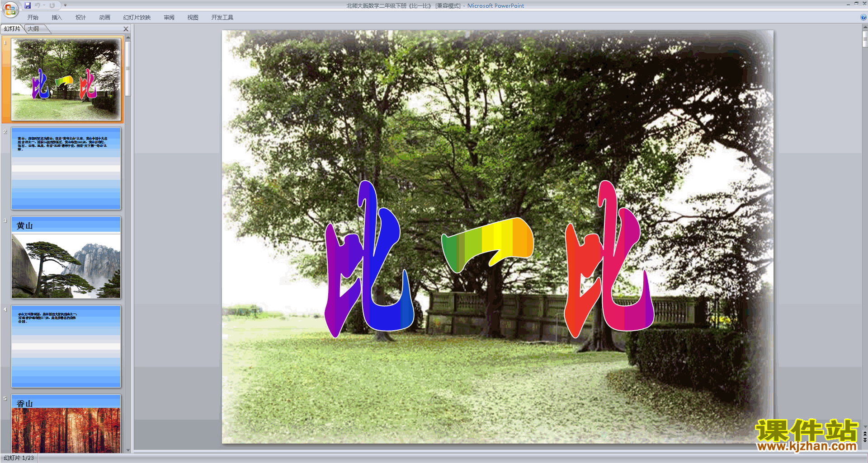Select slide 4 thumbnail about 香山 text
Image resolution: width=868 pixels, height=463 pixels.
pyautogui.click(x=66, y=346)
